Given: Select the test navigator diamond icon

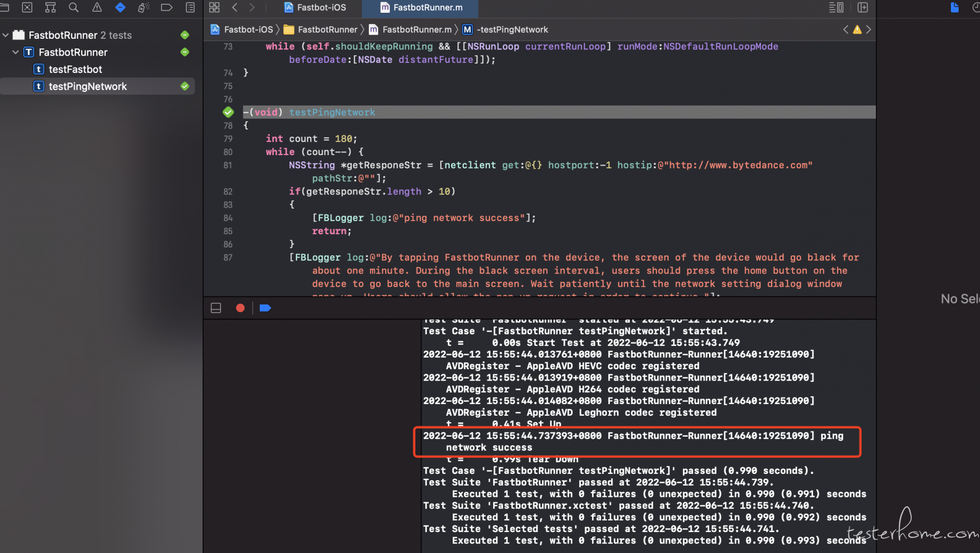Looking at the screenshot, I should (120, 7).
